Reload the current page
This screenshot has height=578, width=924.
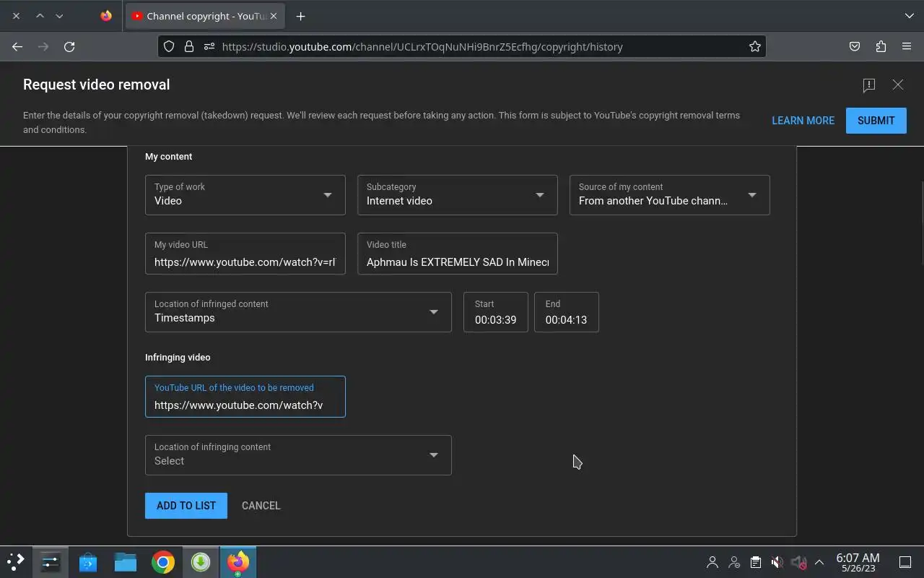point(69,46)
